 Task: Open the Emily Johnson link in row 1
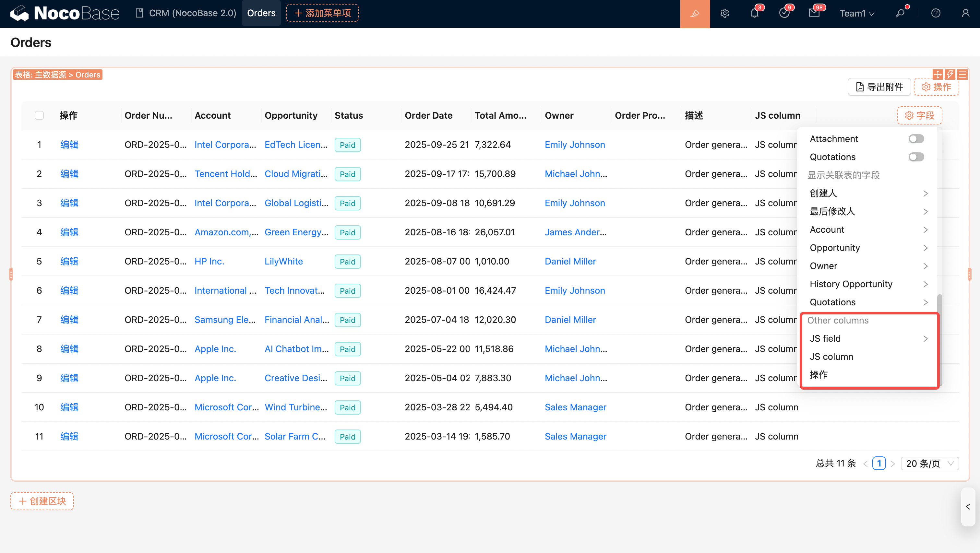click(x=574, y=145)
